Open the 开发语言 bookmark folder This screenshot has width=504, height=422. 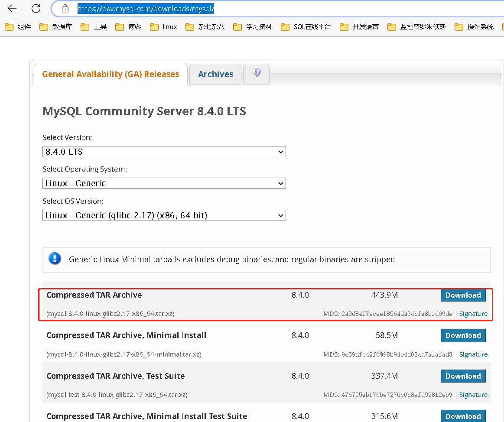coord(359,27)
